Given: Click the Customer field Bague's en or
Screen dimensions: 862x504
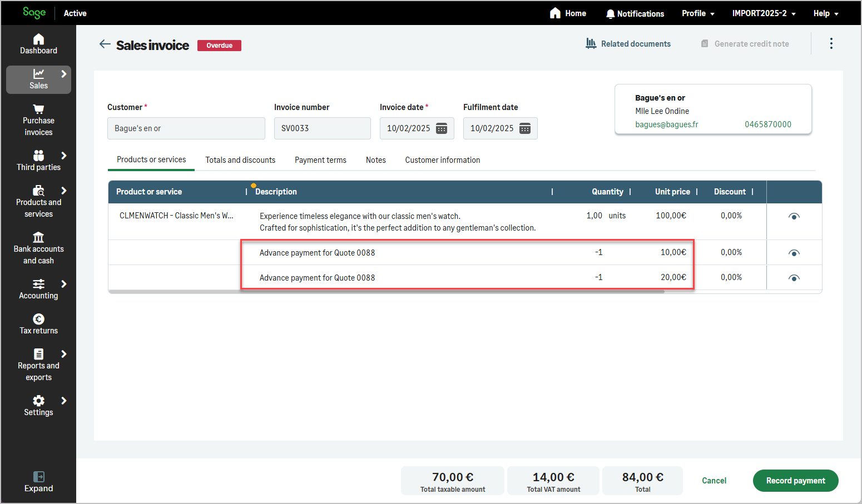Looking at the screenshot, I should pyautogui.click(x=186, y=128).
